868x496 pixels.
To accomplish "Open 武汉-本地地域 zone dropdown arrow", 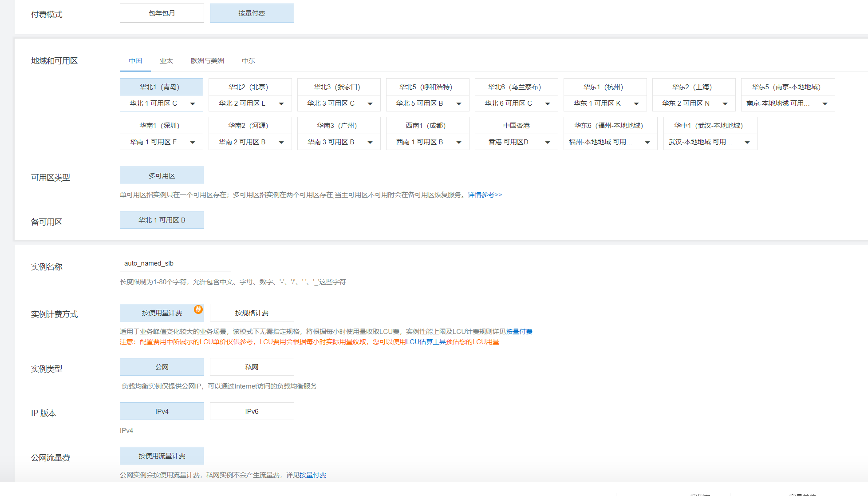I will (747, 142).
